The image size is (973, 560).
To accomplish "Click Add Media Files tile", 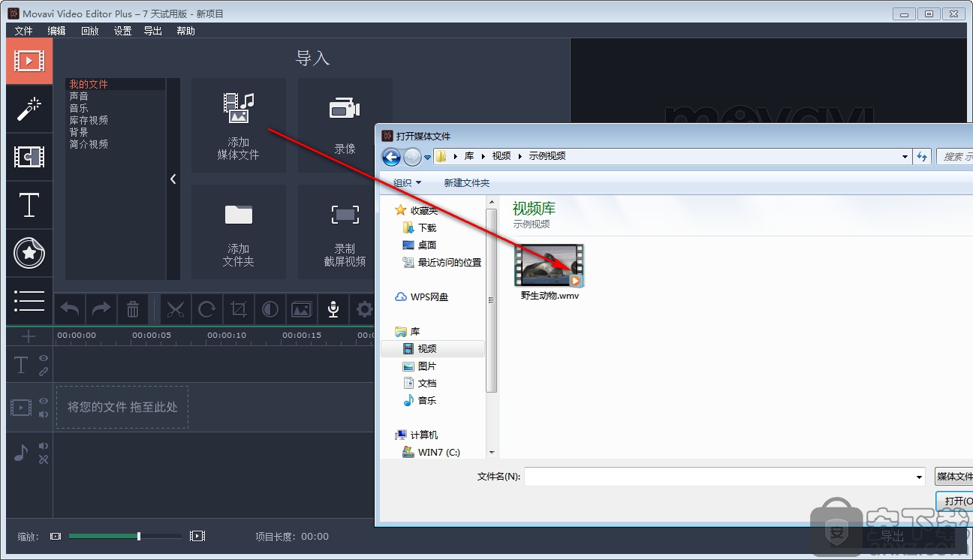I will tap(239, 125).
